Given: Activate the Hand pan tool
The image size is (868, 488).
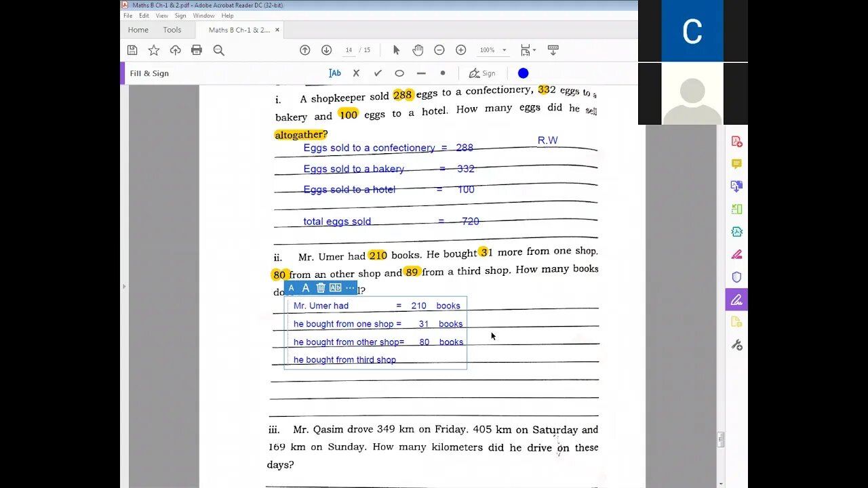Looking at the screenshot, I should [x=418, y=50].
